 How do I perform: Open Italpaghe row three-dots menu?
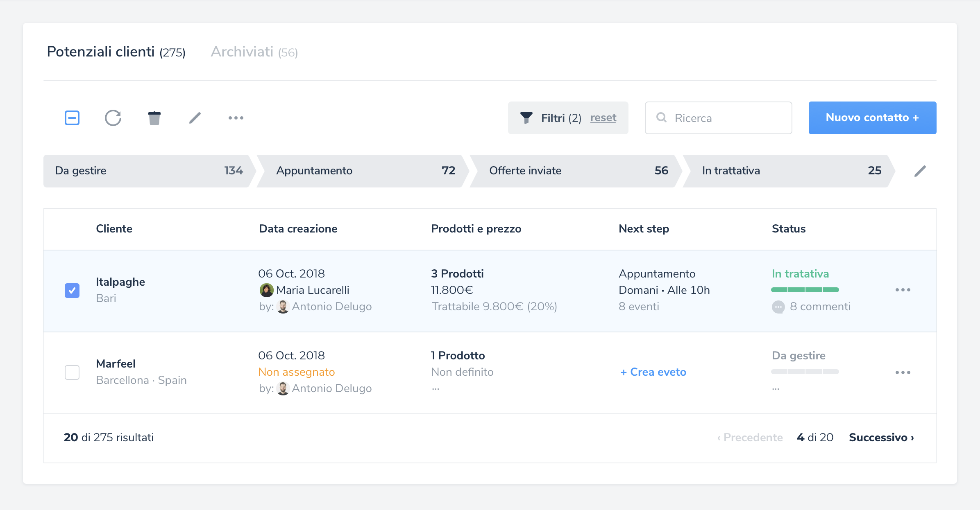click(903, 290)
